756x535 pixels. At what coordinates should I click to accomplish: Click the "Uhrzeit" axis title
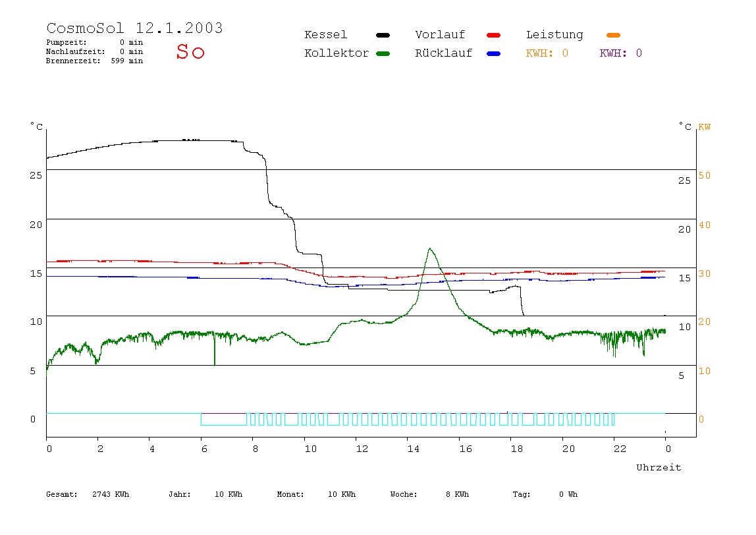tap(659, 467)
